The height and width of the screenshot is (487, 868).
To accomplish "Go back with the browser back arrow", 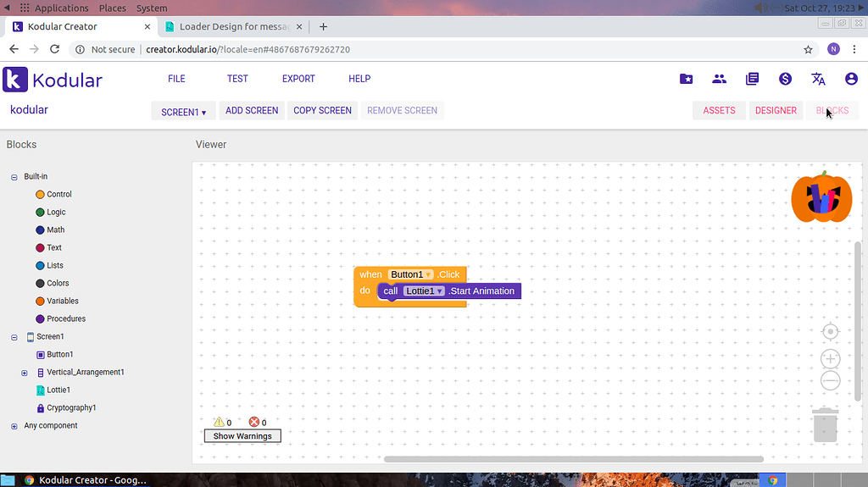I will [x=14, y=49].
